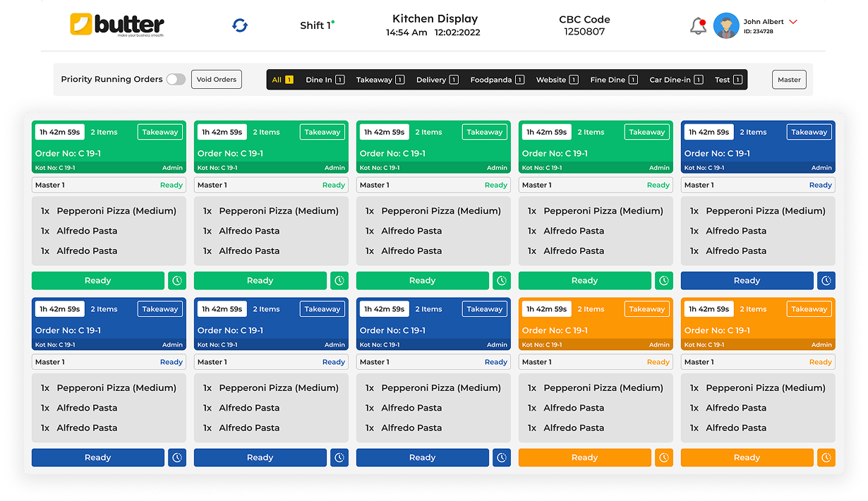Expand the user menu red chevron
The height and width of the screenshot is (501, 868).
coord(793,22)
